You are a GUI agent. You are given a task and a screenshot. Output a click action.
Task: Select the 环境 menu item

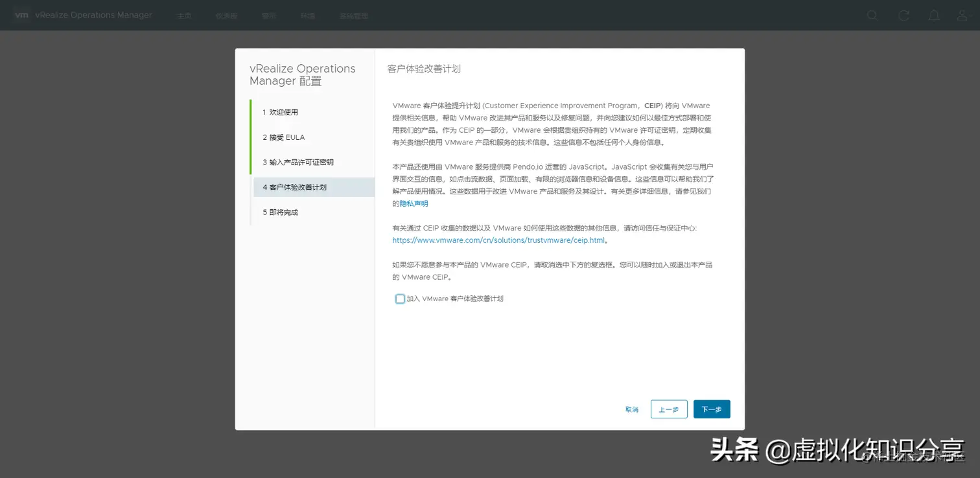pyautogui.click(x=307, y=15)
